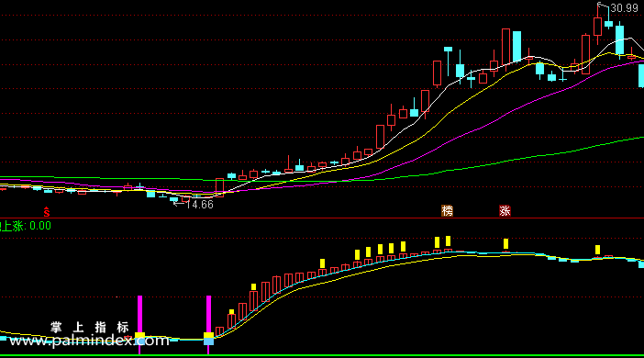Click the red 涨 marker icon
The height and width of the screenshot is (358, 644).
(x=505, y=211)
